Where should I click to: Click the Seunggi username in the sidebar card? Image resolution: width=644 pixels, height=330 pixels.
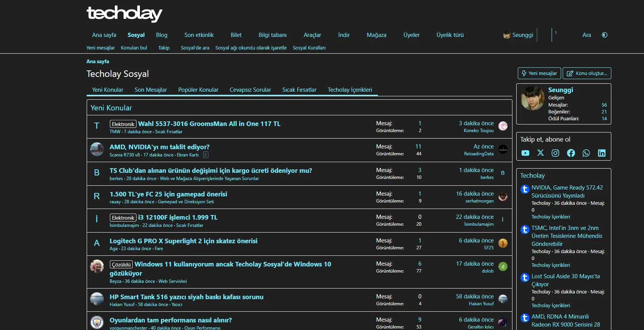tap(561, 90)
